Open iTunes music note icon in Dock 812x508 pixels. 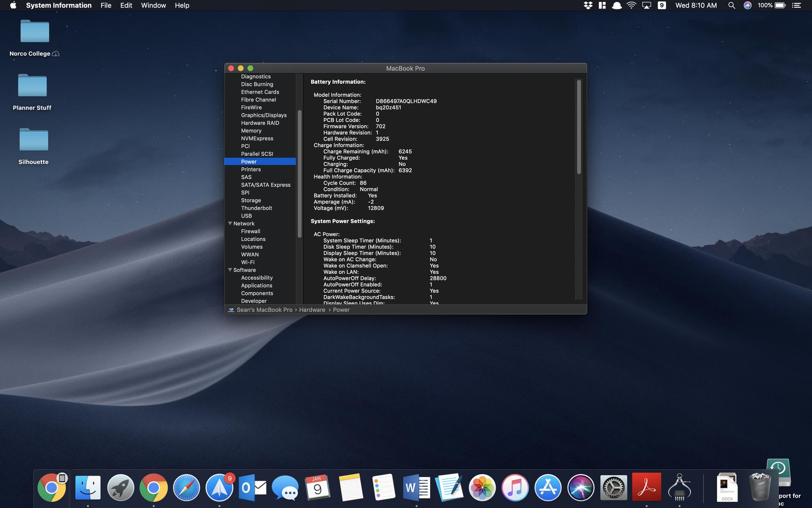515,488
